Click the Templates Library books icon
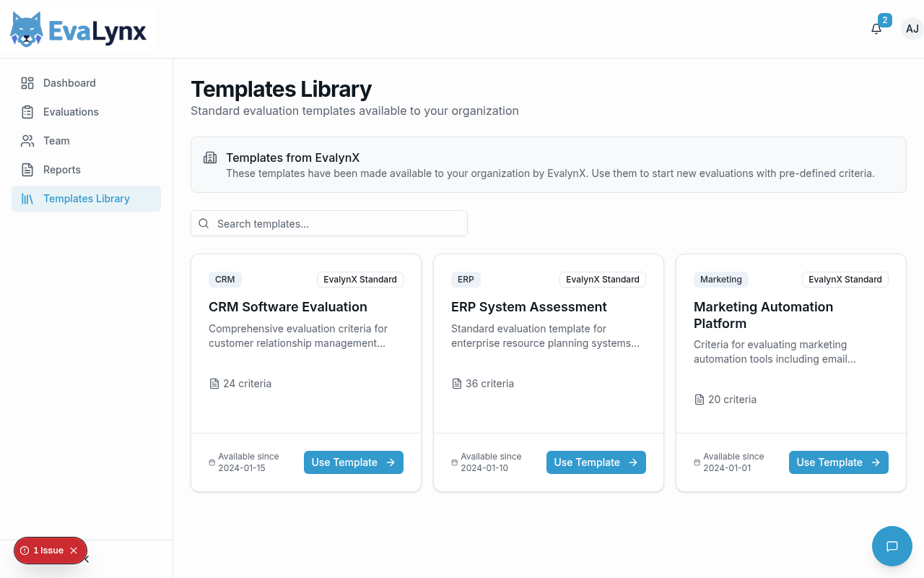 click(x=27, y=199)
